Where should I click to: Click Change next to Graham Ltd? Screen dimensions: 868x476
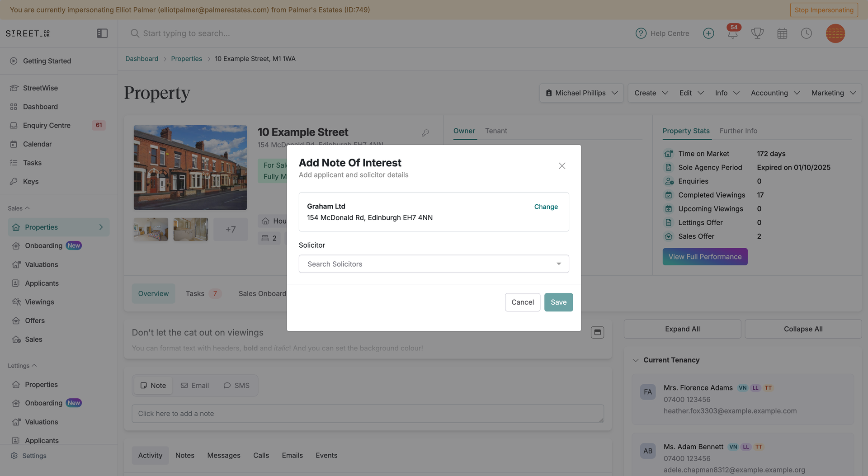[x=546, y=207]
